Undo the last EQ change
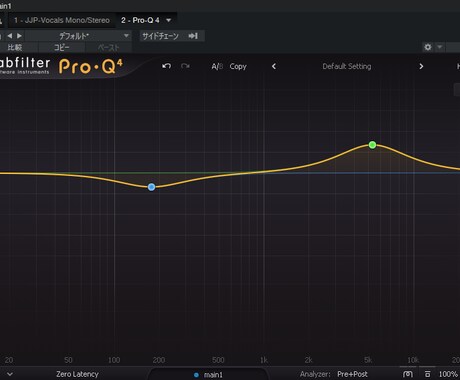460x380 pixels. tap(167, 66)
